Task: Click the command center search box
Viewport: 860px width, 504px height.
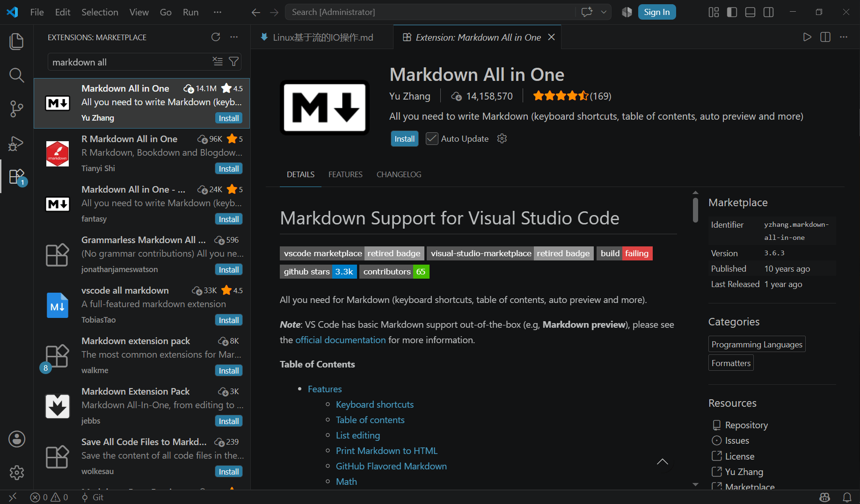Action: coord(430,12)
